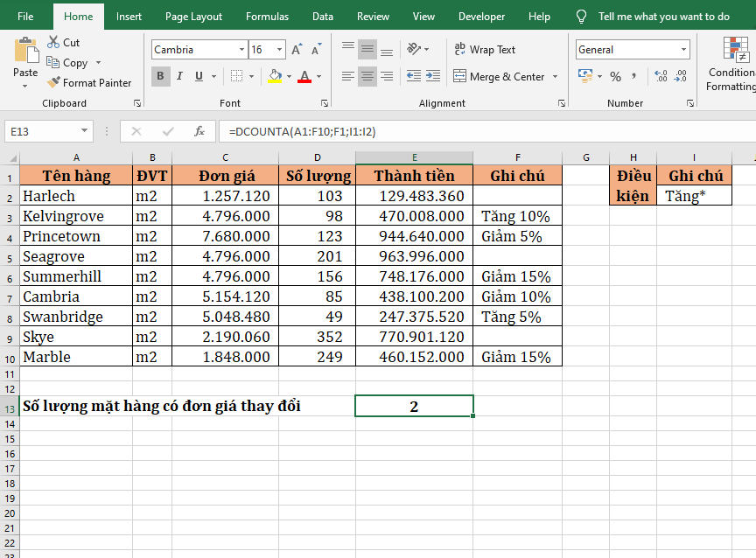This screenshot has width=756, height=558.
Task: Switch to the Formulas tab
Action: coord(267,17)
